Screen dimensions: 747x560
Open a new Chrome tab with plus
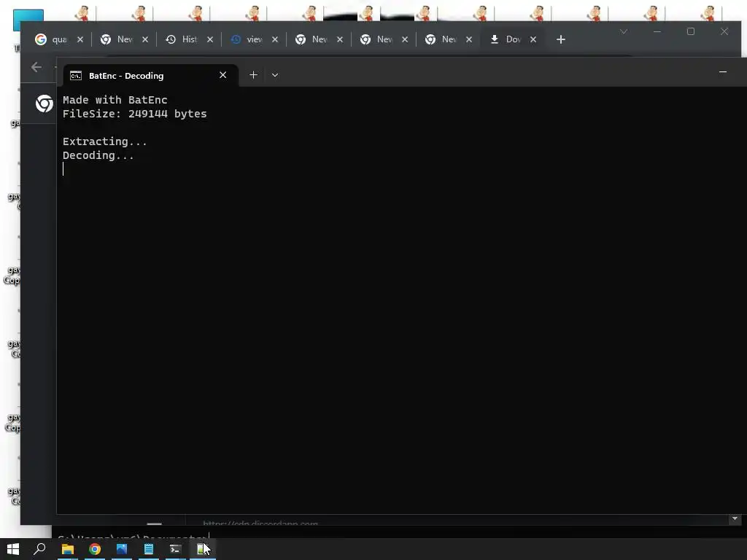[x=561, y=39]
